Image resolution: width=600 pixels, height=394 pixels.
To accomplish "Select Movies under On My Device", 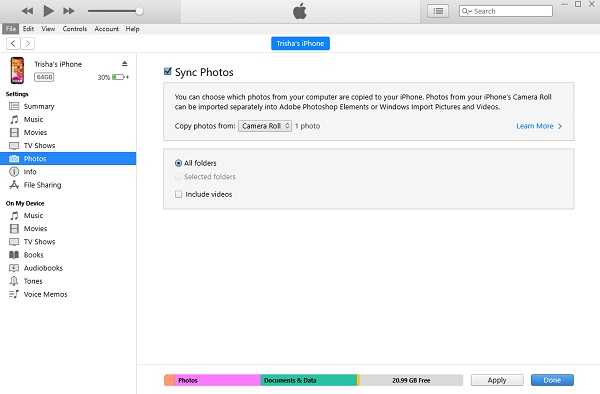I will click(x=68, y=228).
